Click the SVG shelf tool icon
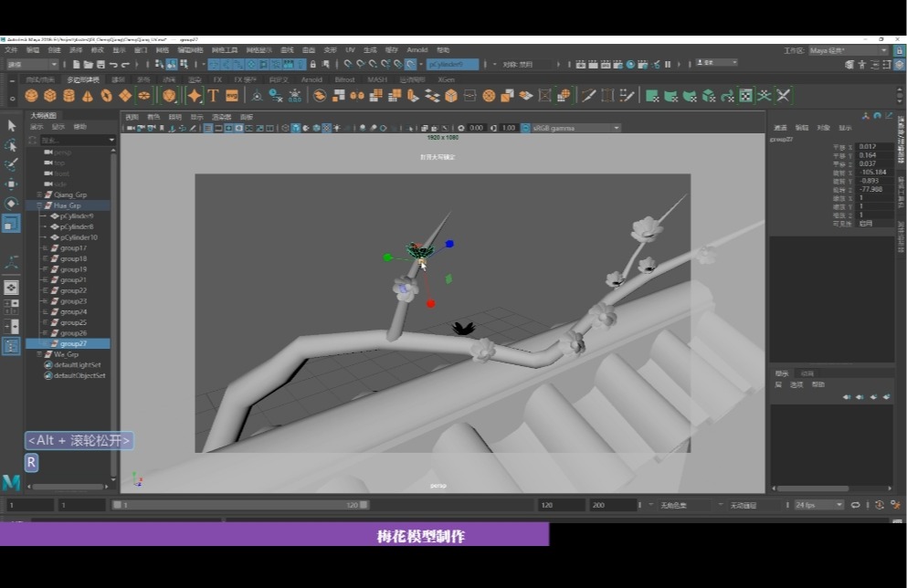This screenshot has height=588, width=907. [x=232, y=95]
